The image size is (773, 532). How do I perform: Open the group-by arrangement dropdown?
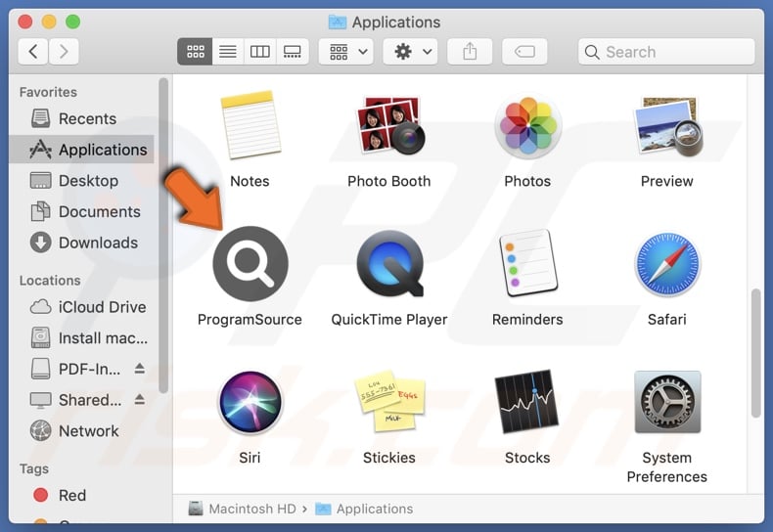pos(346,51)
